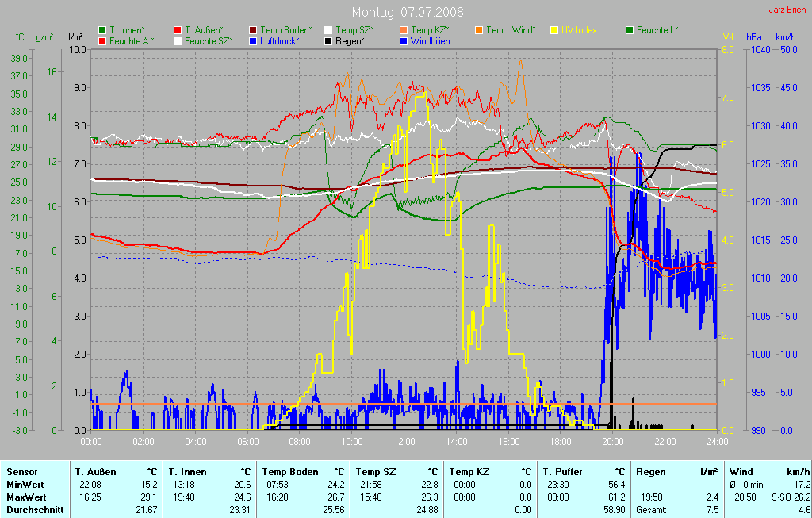
Task: Select the 'Temp KZ*' legend label
Action: (431, 31)
